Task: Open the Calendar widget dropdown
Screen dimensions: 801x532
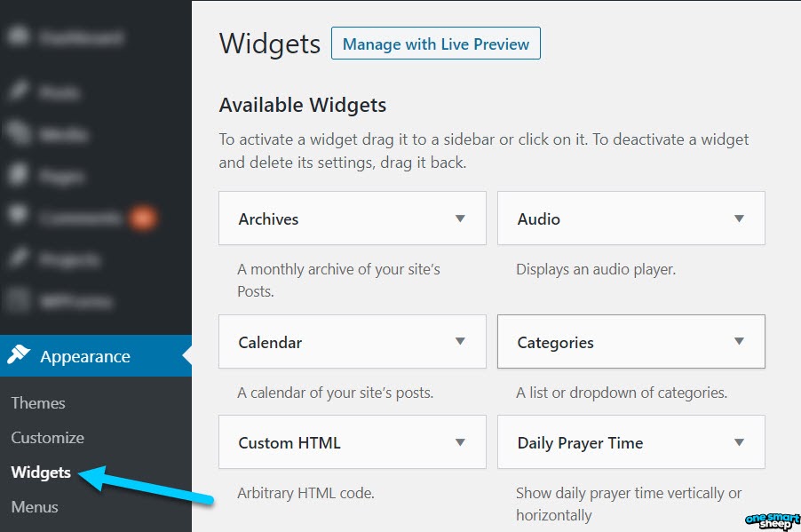Action: pos(462,341)
